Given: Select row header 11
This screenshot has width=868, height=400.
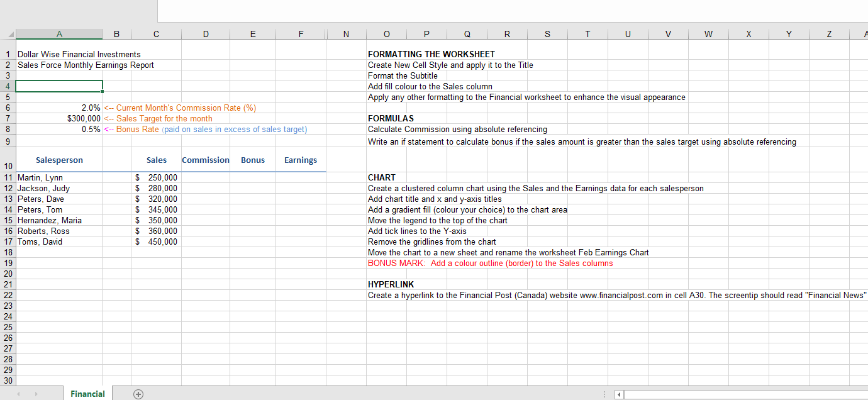Looking at the screenshot, I should [x=8, y=177].
